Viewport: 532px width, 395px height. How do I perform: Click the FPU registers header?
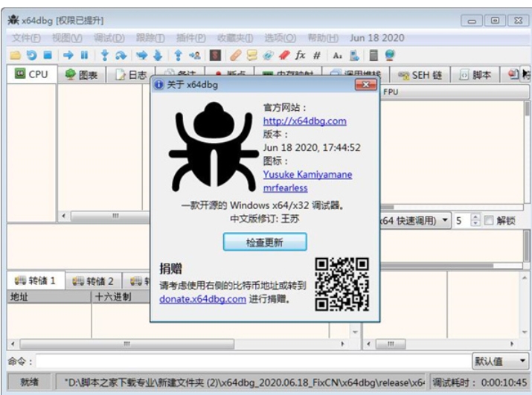click(455, 92)
